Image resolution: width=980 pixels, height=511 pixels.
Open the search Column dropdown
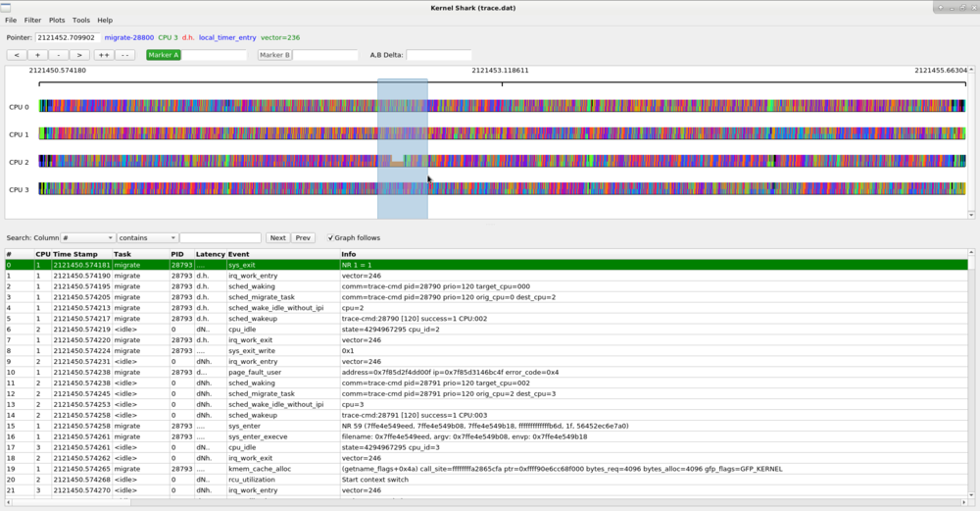pos(87,237)
